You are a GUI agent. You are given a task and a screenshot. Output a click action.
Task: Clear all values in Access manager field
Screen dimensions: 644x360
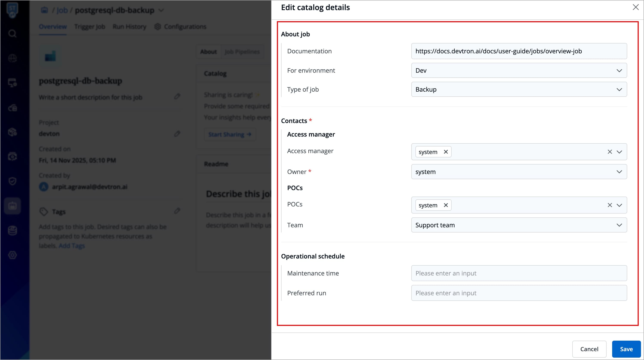click(x=610, y=152)
